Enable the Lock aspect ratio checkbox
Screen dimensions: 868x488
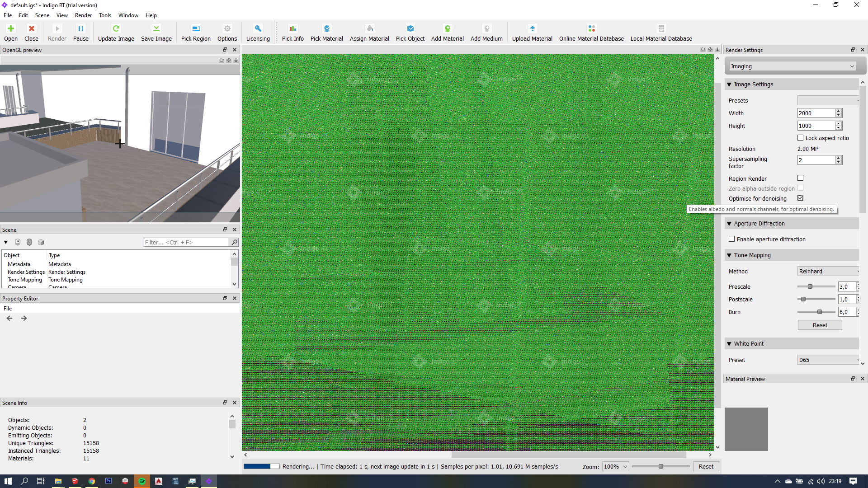(x=801, y=138)
